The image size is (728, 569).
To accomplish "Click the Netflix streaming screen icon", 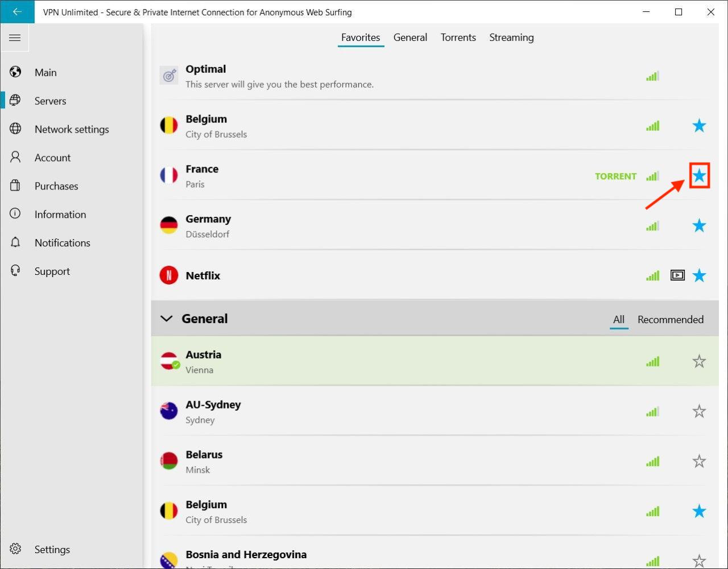I will [x=677, y=276].
